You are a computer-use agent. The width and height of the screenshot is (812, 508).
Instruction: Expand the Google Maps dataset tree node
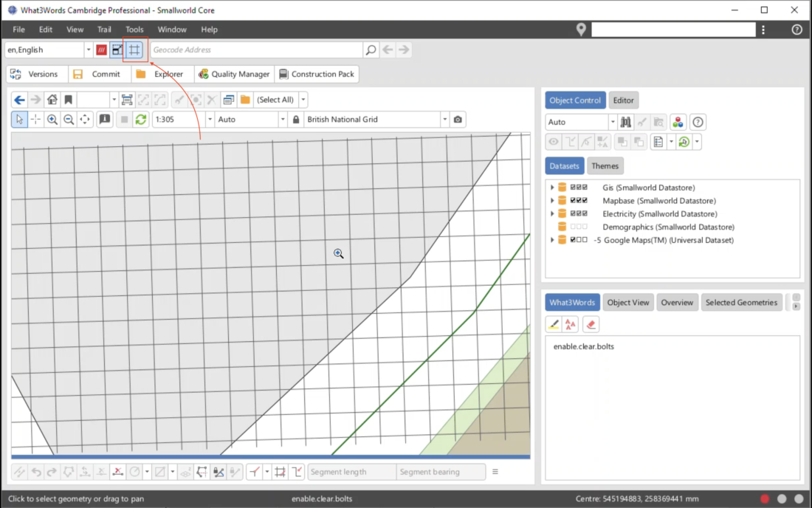[552, 240]
